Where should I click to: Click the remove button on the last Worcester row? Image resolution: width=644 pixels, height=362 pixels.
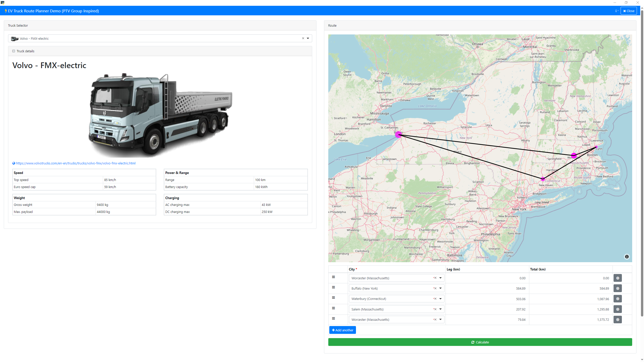(618, 320)
